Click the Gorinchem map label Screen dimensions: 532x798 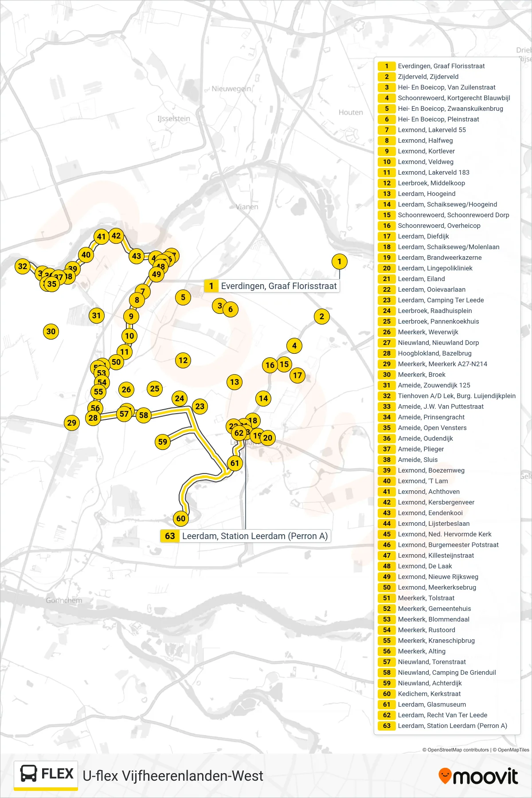point(64,601)
